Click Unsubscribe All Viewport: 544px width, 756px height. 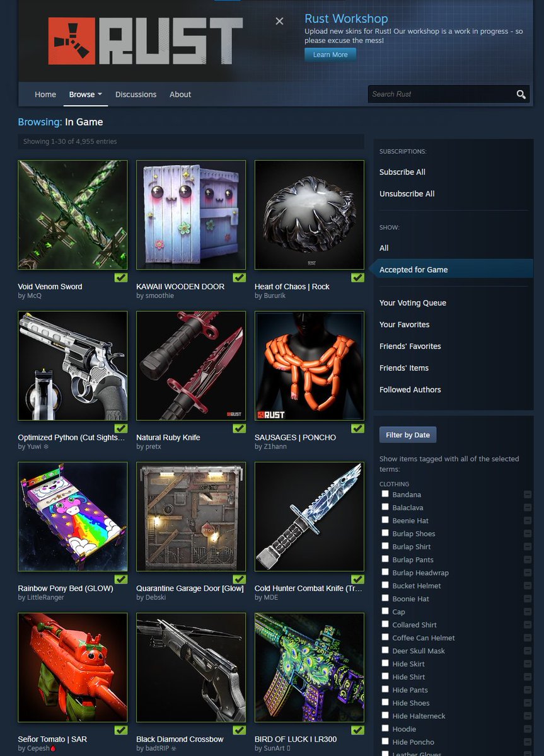(407, 194)
